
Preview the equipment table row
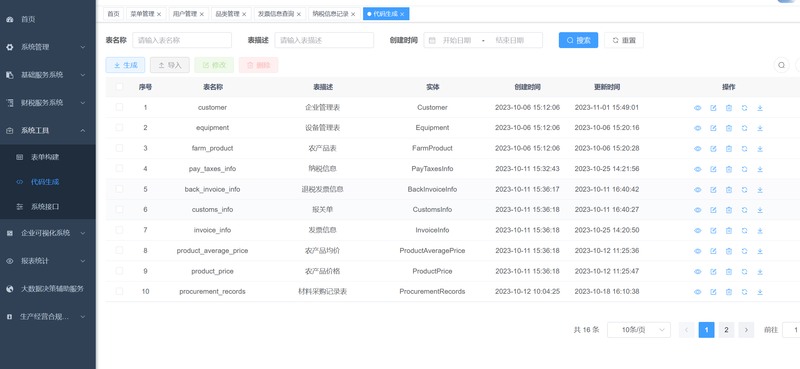point(697,128)
